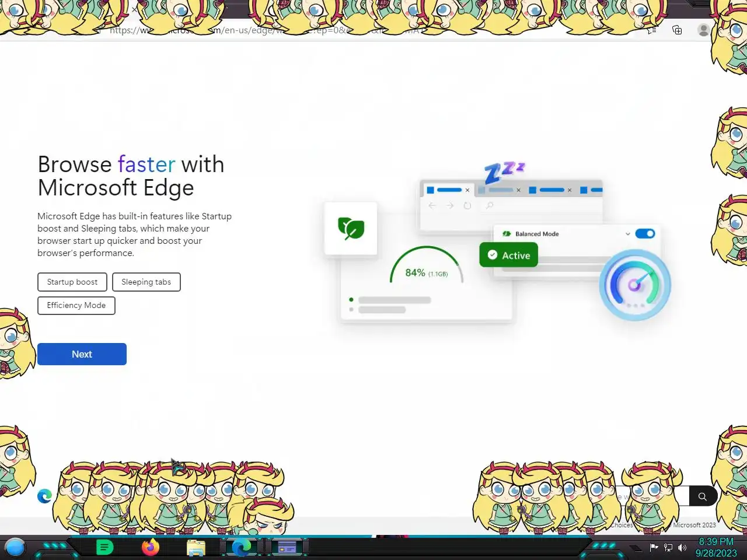Open the Collections icon in Edge toolbar

tap(677, 30)
